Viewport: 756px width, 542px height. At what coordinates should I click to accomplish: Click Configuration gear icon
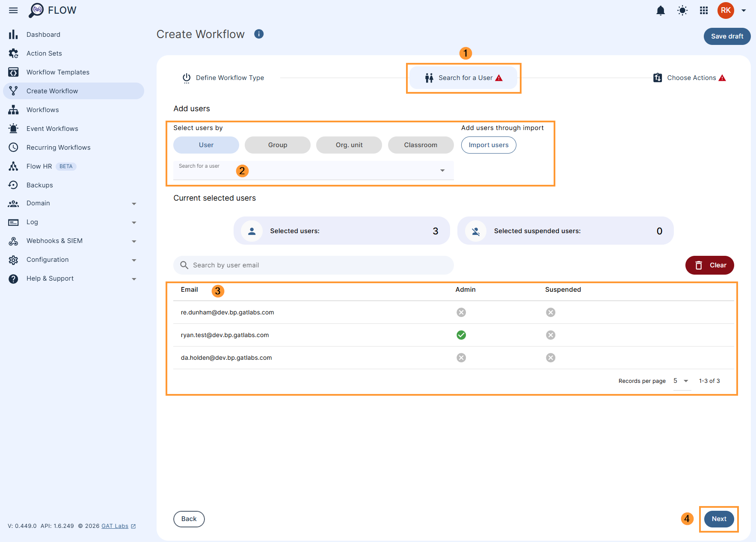pos(13,260)
